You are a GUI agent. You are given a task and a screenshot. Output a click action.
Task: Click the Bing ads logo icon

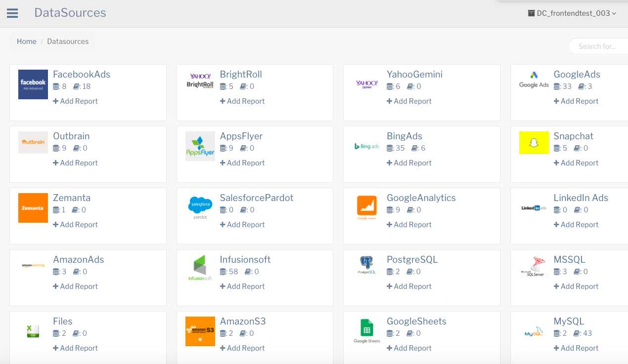tap(367, 146)
